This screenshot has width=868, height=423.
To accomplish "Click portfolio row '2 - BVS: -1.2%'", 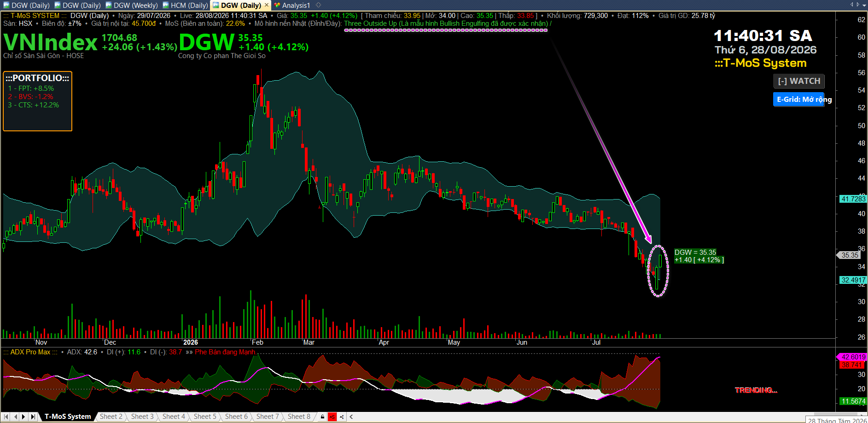I will [30, 97].
